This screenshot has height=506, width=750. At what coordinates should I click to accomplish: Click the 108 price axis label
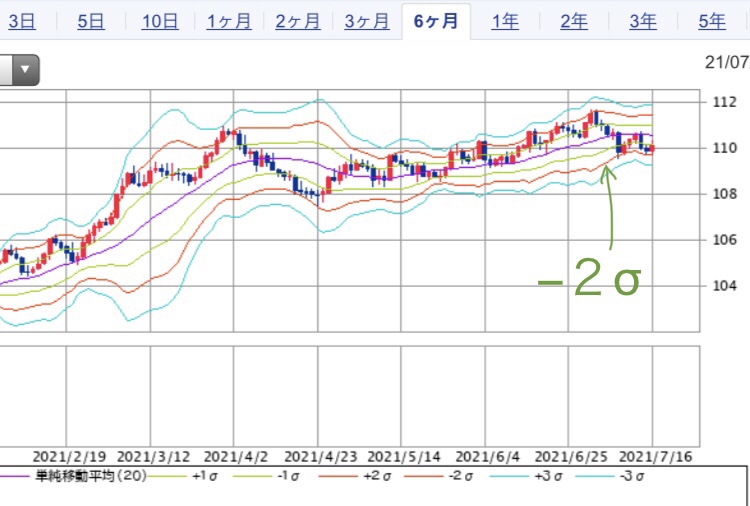tap(724, 194)
